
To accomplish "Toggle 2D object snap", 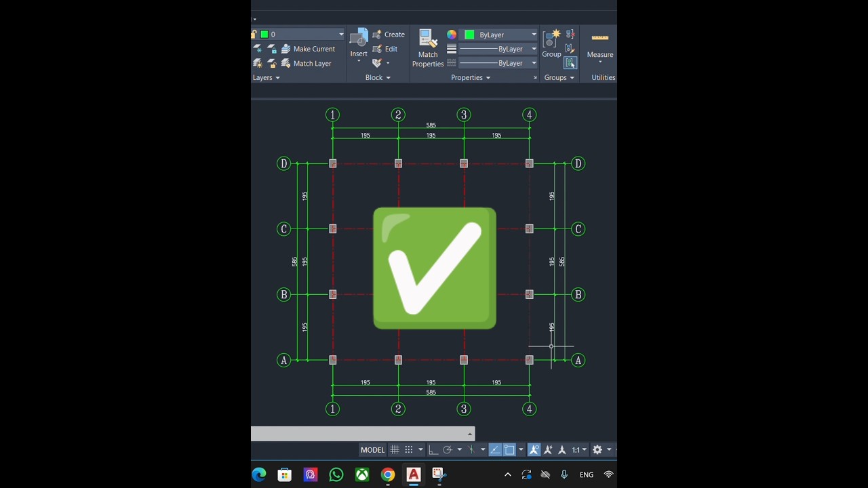I will [x=509, y=449].
